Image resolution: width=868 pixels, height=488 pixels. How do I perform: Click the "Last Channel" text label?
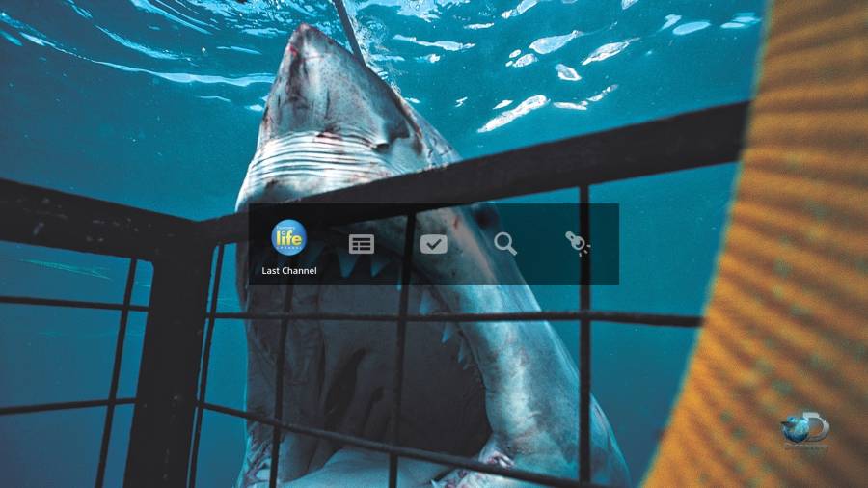pos(289,271)
